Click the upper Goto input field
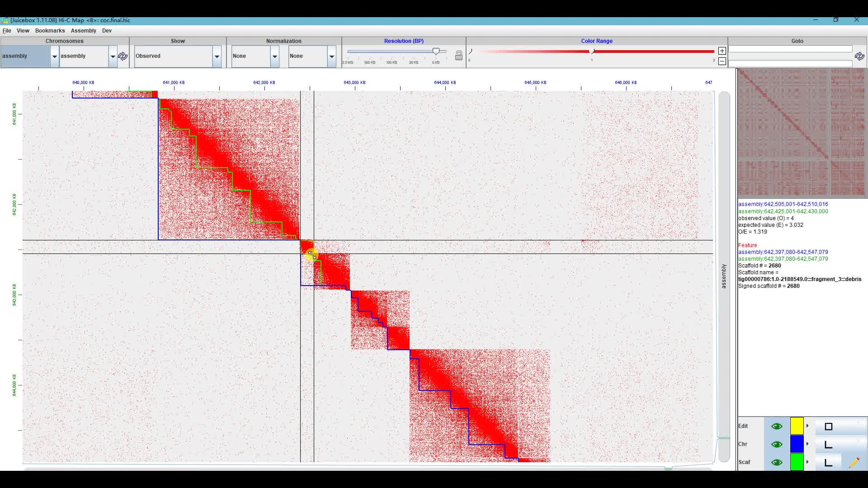This screenshot has width=868, height=488. pos(790,49)
